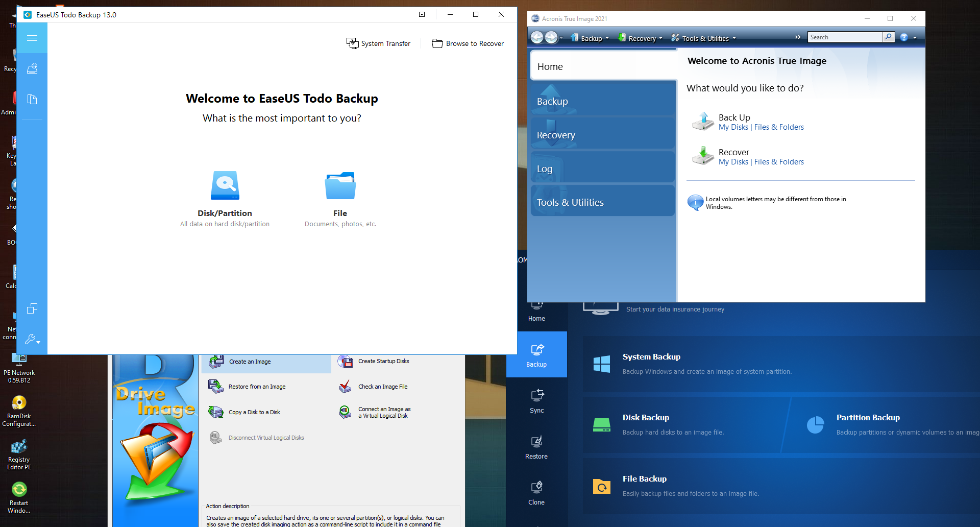This screenshot has height=527, width=980.
Task: Click Browse to Recover
Action: click(x=468, y=43)
